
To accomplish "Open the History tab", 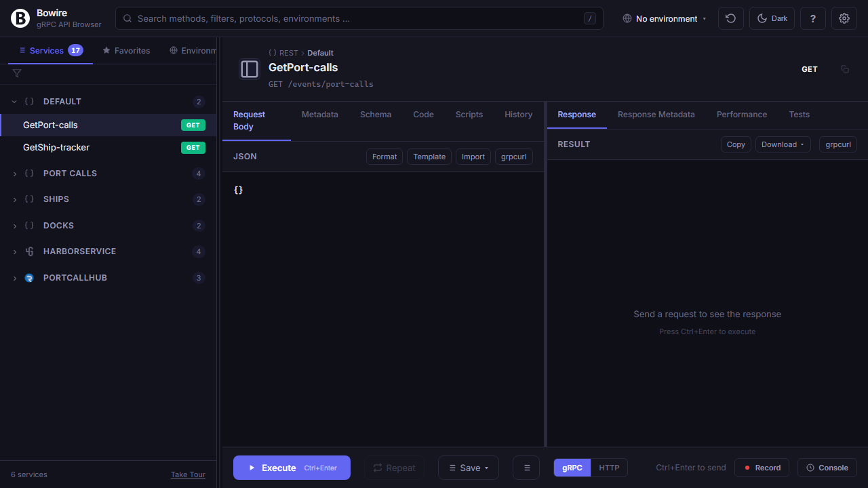I will [x=519, y=115].
